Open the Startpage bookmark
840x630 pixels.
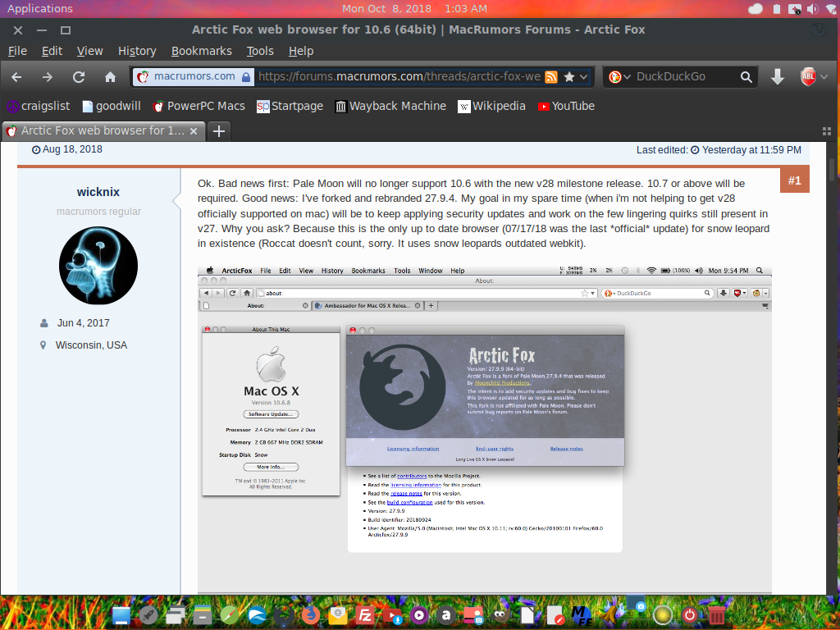(x=290, y=106)
